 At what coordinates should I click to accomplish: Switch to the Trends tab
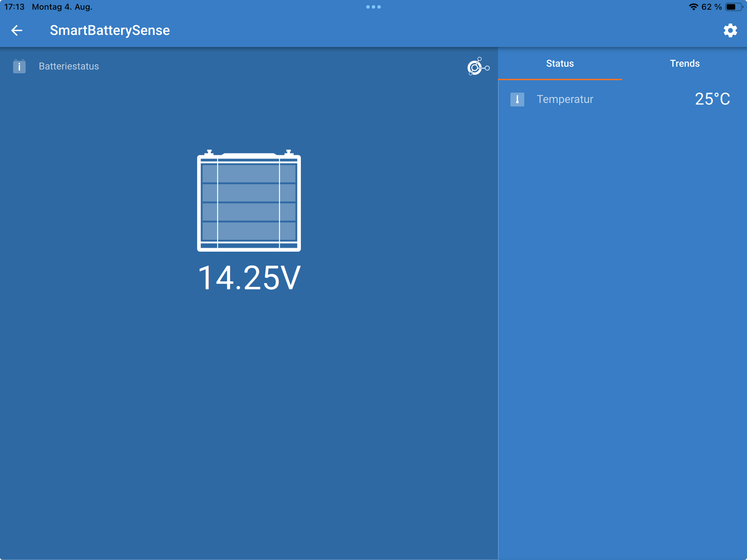point(685,64)
